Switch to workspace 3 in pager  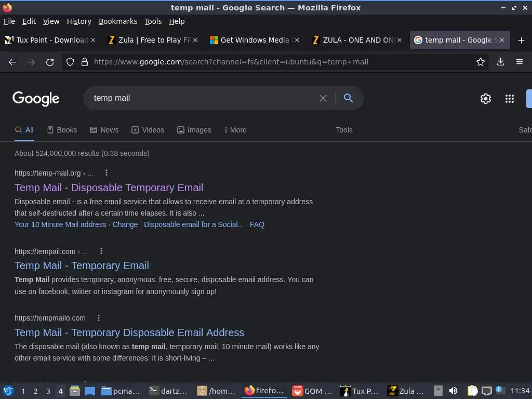pyautogui.click(x=48, y=391)
